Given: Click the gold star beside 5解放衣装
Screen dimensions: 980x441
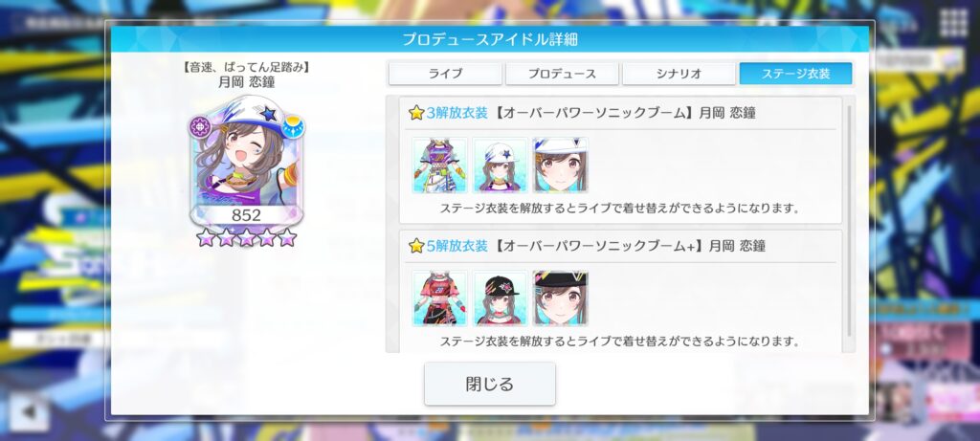Looking at the screenshot, I should pos(417,246).
